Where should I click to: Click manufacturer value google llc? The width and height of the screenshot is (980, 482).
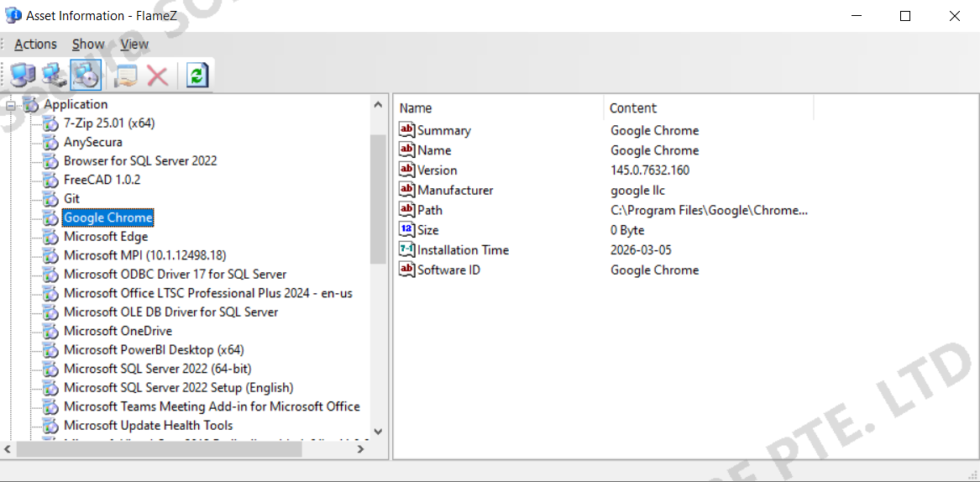click(637, 190)
